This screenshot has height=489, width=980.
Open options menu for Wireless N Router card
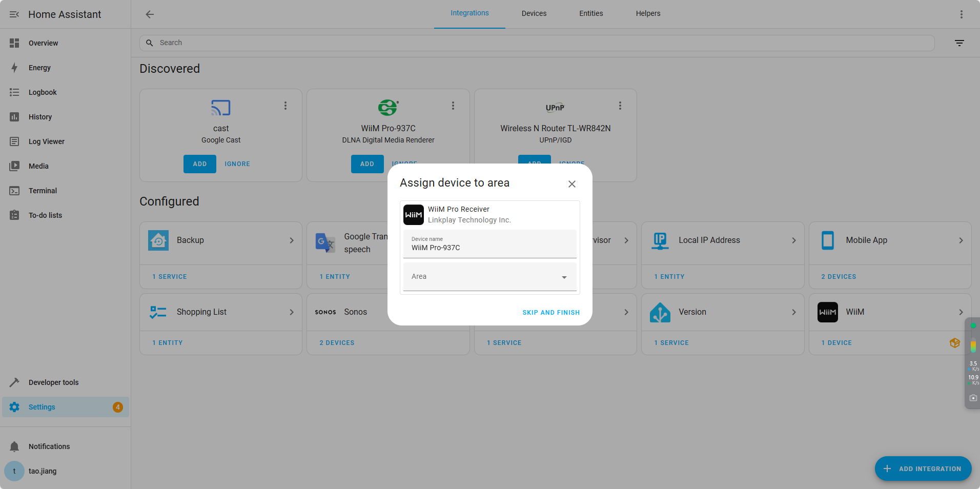tap(620, 106)
